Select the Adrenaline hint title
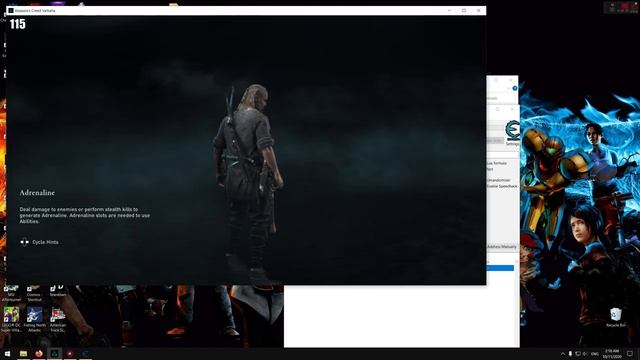 37,193
